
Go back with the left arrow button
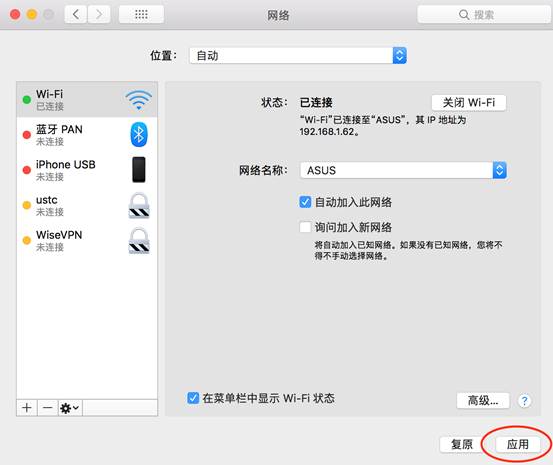click(x=75, y=14)
